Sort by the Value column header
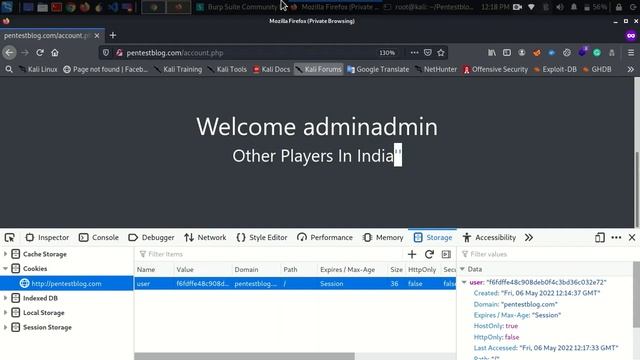Image resolution: width=640 pixels, height=360 pixels. click(202, 269)
